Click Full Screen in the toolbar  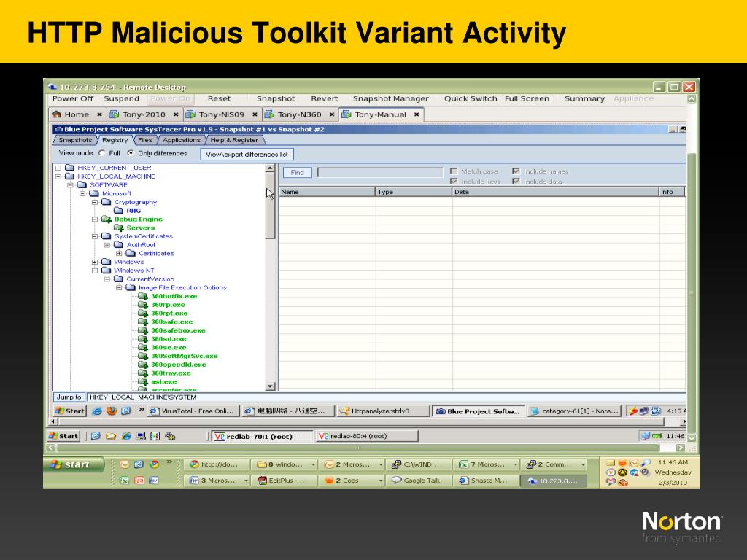[527, 98]
